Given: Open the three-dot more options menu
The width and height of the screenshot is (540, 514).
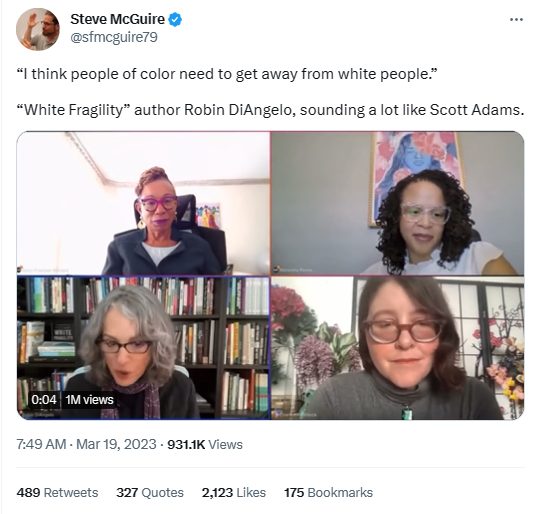Looking at the screenshot, I should point(516,20).
